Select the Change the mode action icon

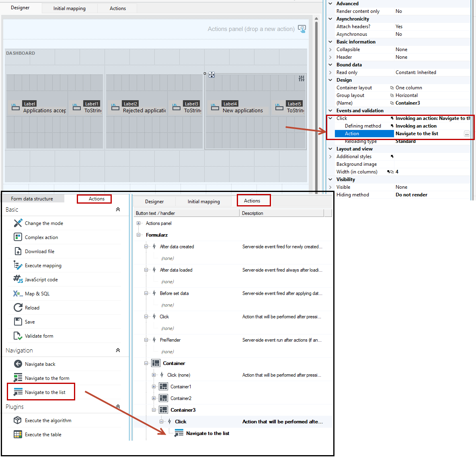click(18, 223)
